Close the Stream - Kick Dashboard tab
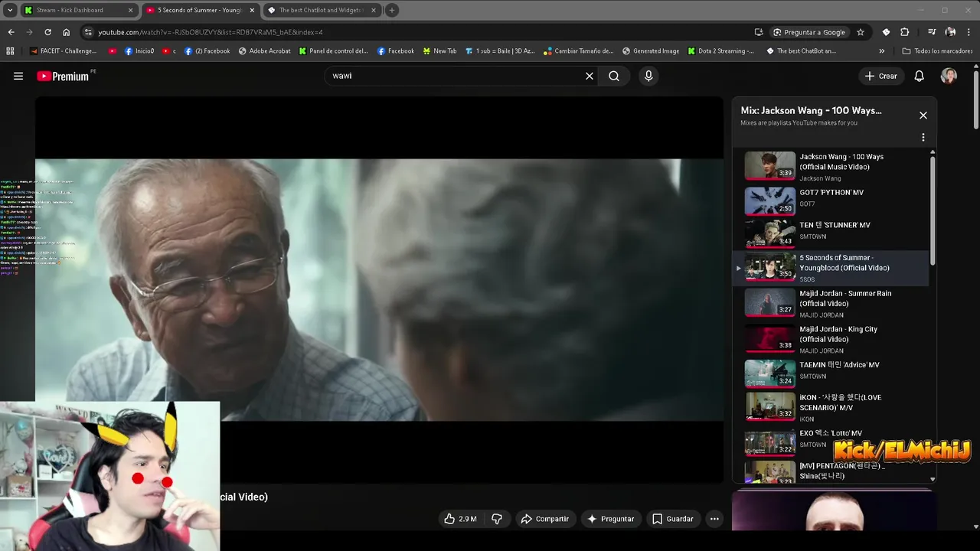 (130, 10)
